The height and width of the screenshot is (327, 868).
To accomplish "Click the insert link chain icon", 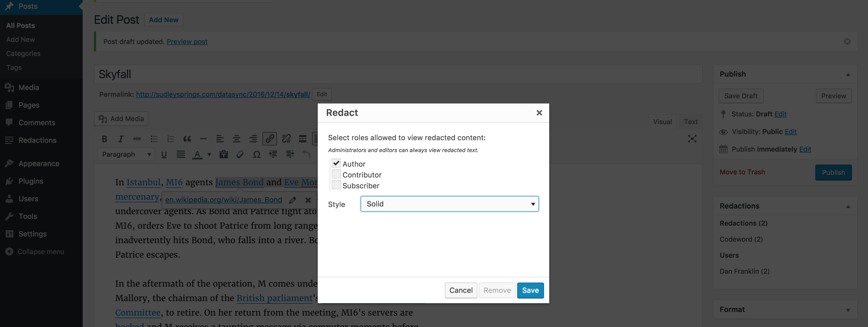I will [269, 139].
